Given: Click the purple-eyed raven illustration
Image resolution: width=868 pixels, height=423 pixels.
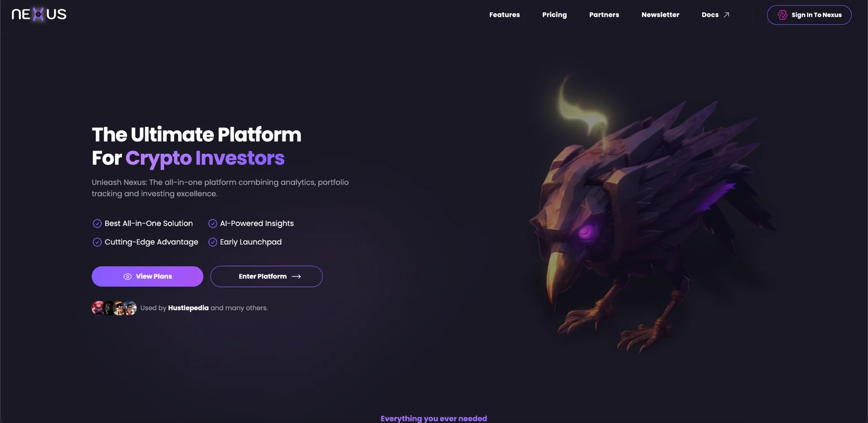Looking at the screenshot, I should [x=649, y=215].
